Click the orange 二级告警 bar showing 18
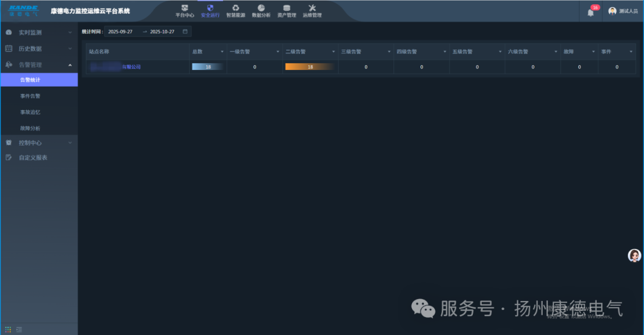Screen dimensions: 644x335 click(309, 67)
